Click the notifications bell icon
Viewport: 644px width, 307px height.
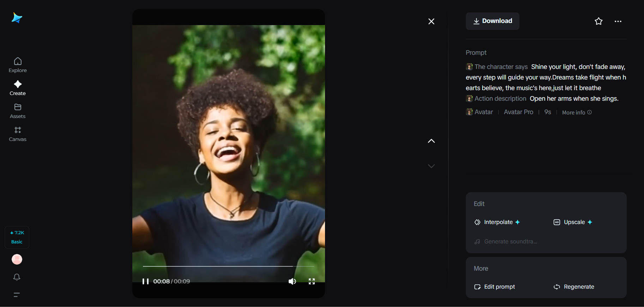click(x=17, y=277)
